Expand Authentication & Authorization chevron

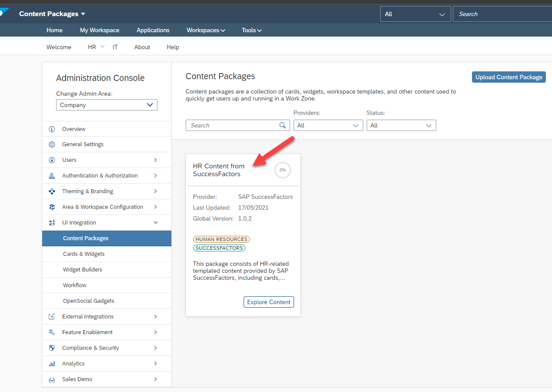coord(155,176)
